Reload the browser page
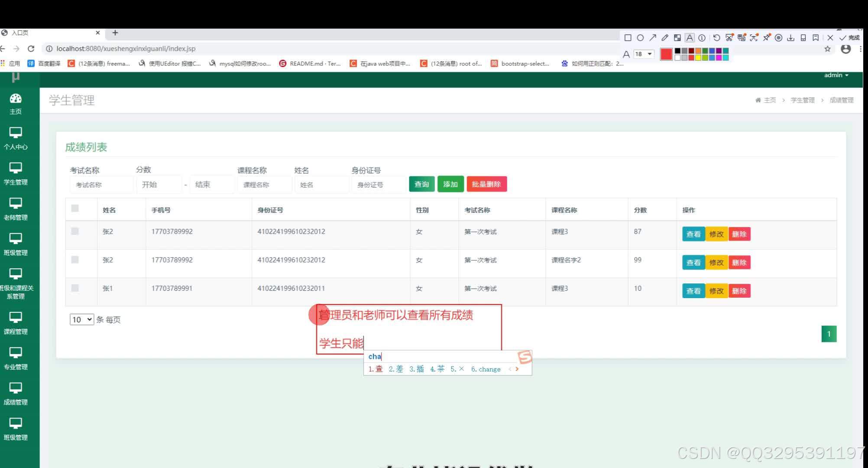The width and height of the screenshot is (868, 468). 31,49
